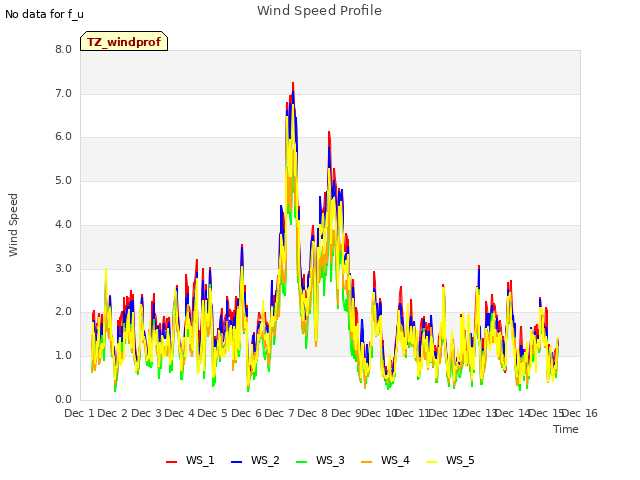
Task: Click the highest wind speed peak above 7.0
Action: click(293, 84)
